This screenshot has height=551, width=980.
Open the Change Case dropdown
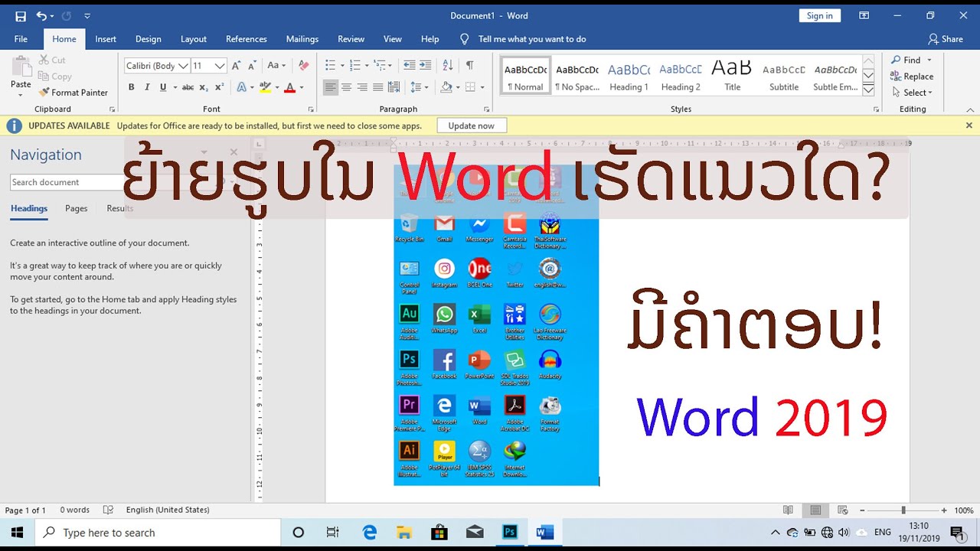coord(276,66)
